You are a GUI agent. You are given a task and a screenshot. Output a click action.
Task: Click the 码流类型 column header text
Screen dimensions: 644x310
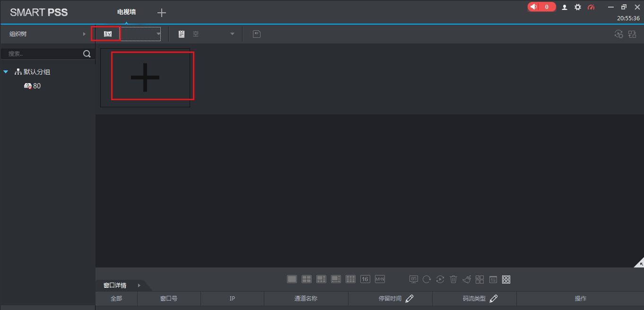(474, 299)
